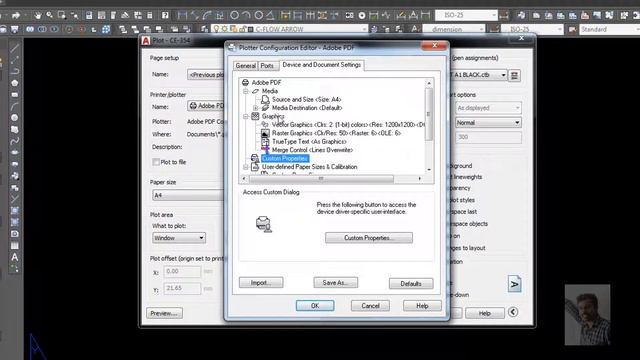Click the Dimension Text Edit icon

[413, 16]
